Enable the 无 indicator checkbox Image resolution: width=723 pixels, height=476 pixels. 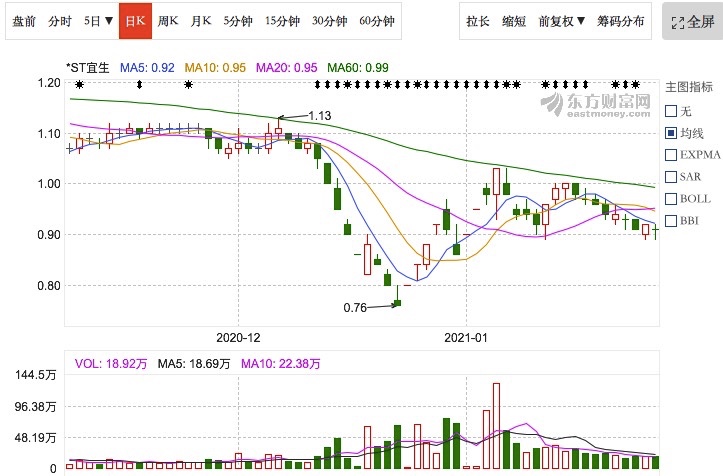671,111
